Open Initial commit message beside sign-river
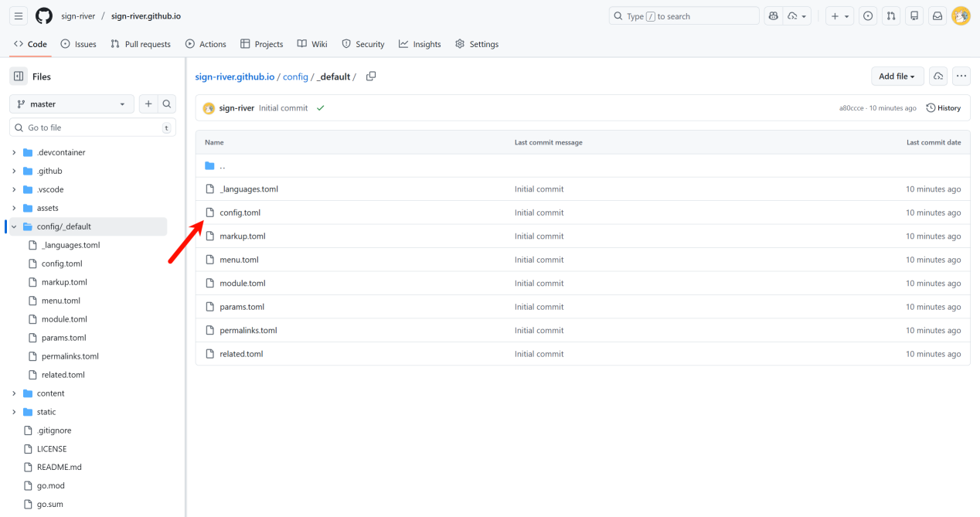Image resolution: width=980 pixels, height=517 pixels. (284, 108)
